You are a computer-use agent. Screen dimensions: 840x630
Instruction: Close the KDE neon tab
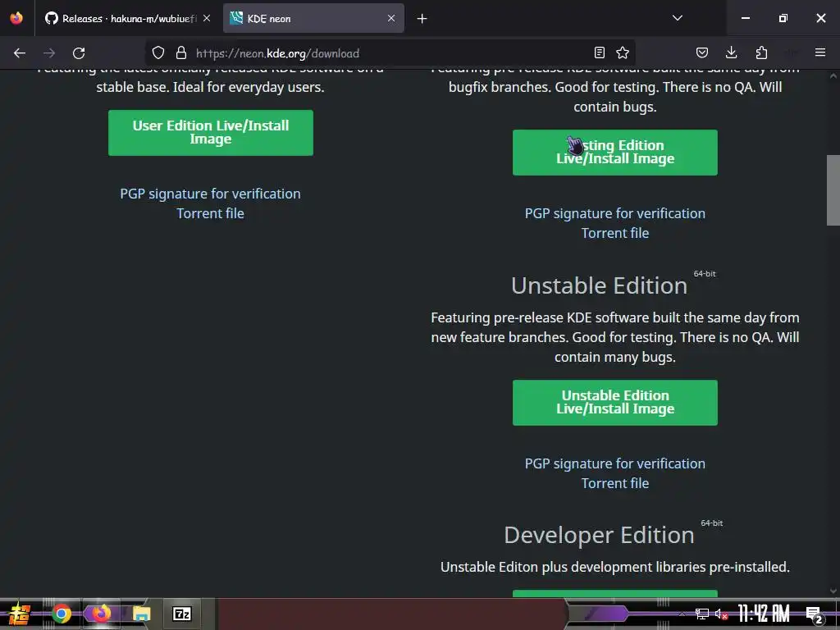click(x=391, y=18)
